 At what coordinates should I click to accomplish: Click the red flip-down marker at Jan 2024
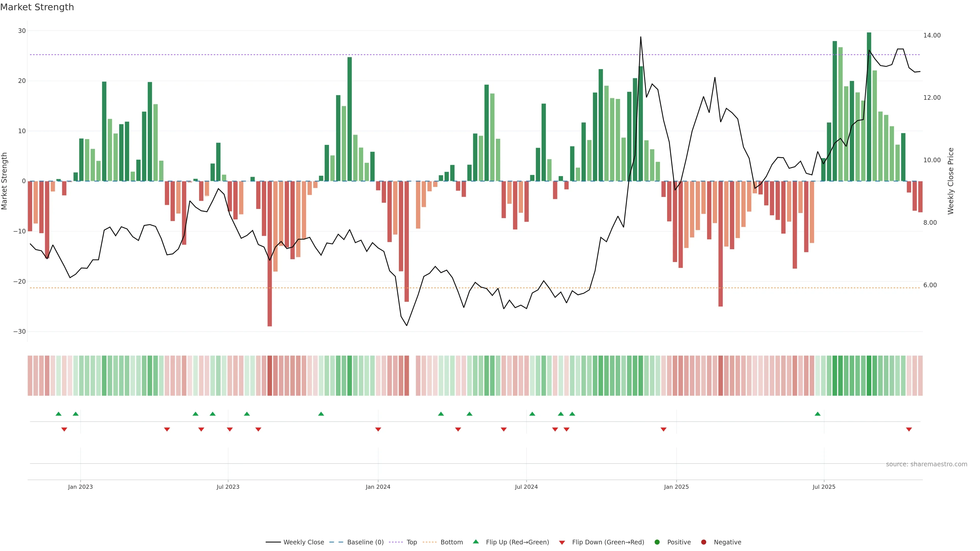click(x=378, y=429)
